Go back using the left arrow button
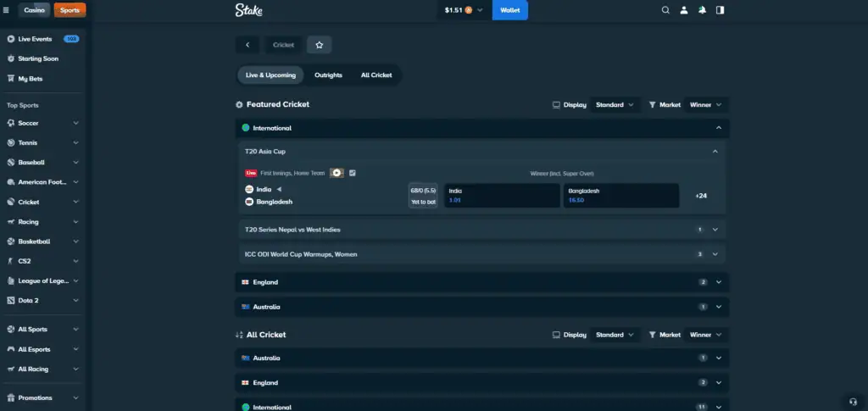This screenshot has width=868, height=411. [x=247, y=45]
